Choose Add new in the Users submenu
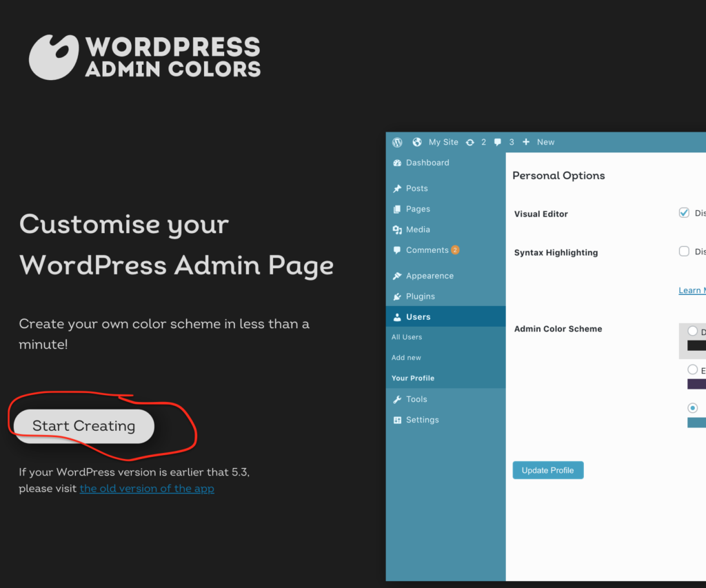Viewport: 706px width, 588px height. (x=406, y=358)
